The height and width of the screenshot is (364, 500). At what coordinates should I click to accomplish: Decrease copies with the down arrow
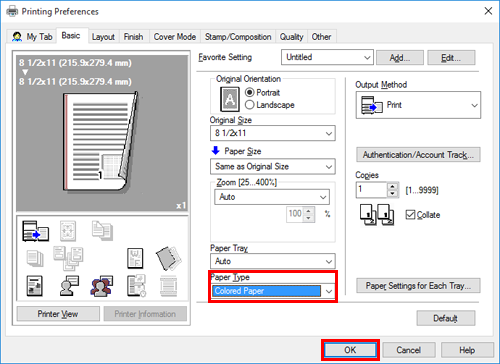393,194
